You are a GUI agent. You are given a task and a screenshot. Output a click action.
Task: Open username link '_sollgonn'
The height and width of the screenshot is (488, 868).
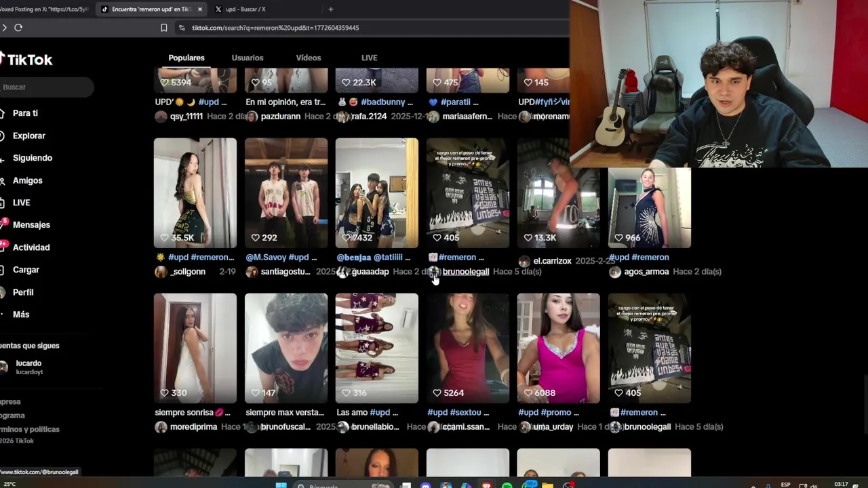tap(188, 272)
